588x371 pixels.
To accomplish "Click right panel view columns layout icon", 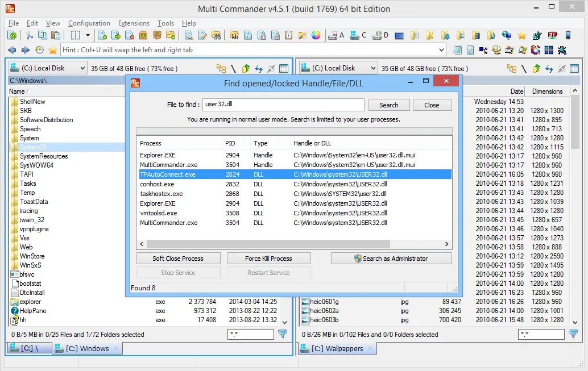I will 574,68.
